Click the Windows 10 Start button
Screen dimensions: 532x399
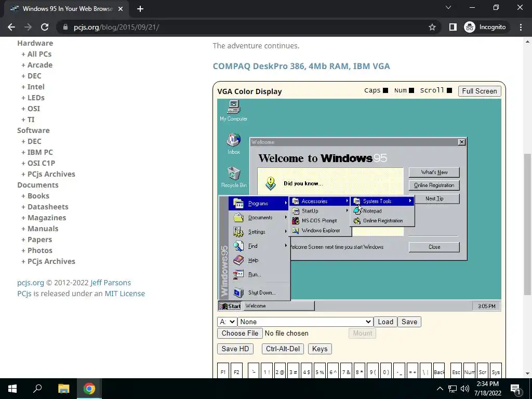coord(12,389)
